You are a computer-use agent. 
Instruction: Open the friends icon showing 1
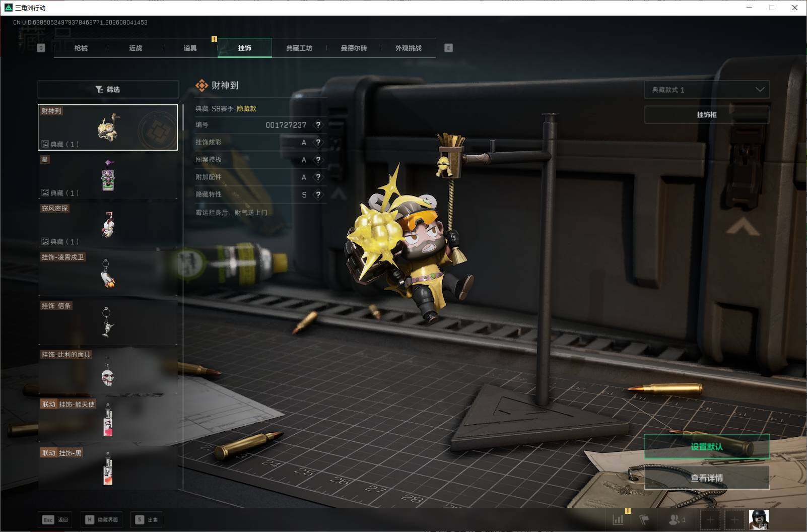pos(677,519)
